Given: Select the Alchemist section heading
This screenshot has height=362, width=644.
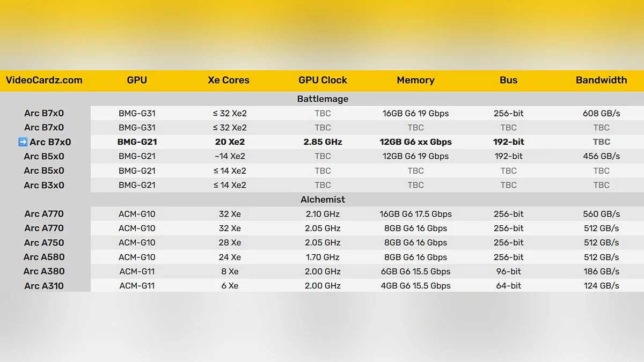Looking at the screenshot, I should pyautogui.click(x=323, y=200).
